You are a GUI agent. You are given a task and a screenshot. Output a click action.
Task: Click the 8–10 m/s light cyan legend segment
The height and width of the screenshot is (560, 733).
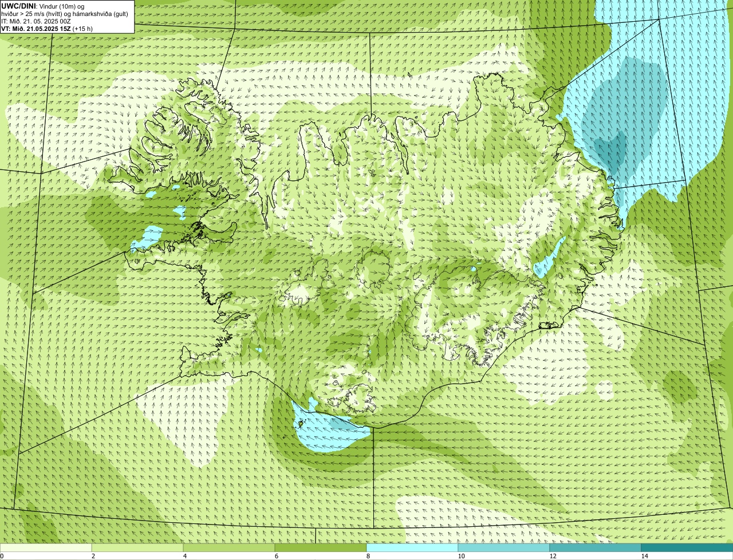pyautogui.click(x=412, y=547)
